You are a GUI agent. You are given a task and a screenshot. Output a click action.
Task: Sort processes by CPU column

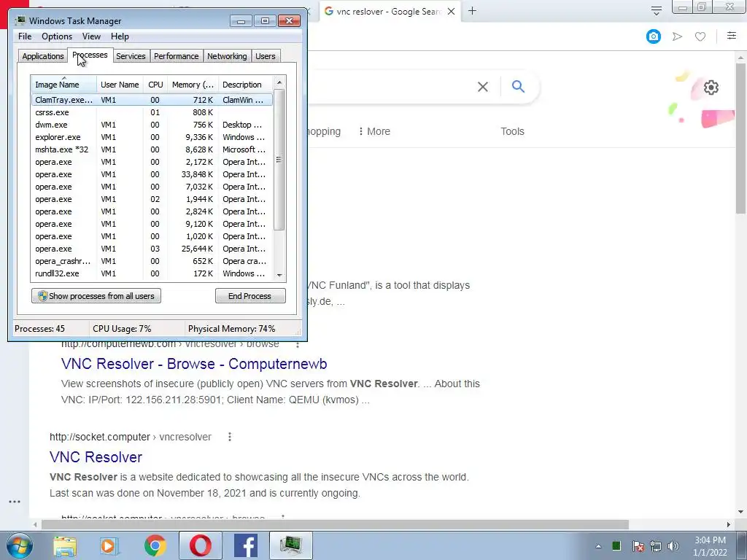pyautogui.click(x=155, y=85)
